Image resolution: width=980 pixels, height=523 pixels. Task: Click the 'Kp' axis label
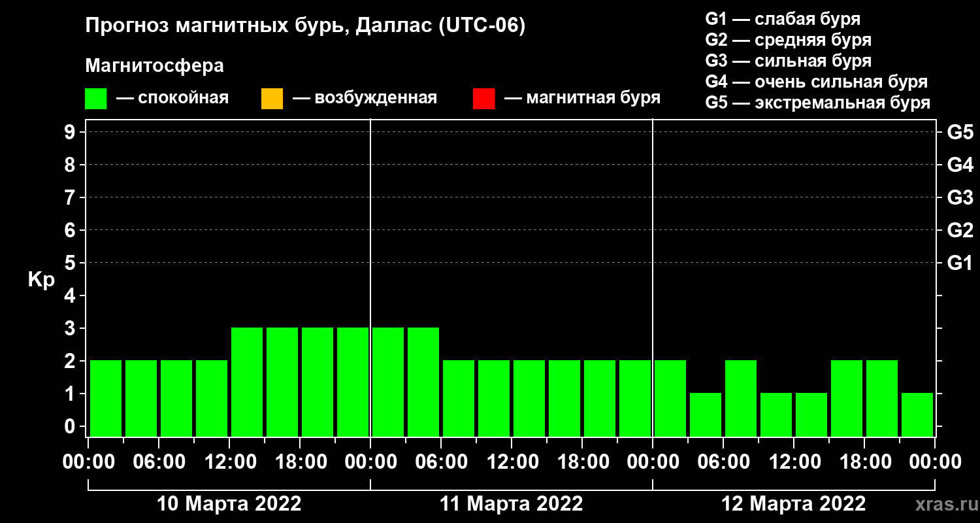[41, 280]
